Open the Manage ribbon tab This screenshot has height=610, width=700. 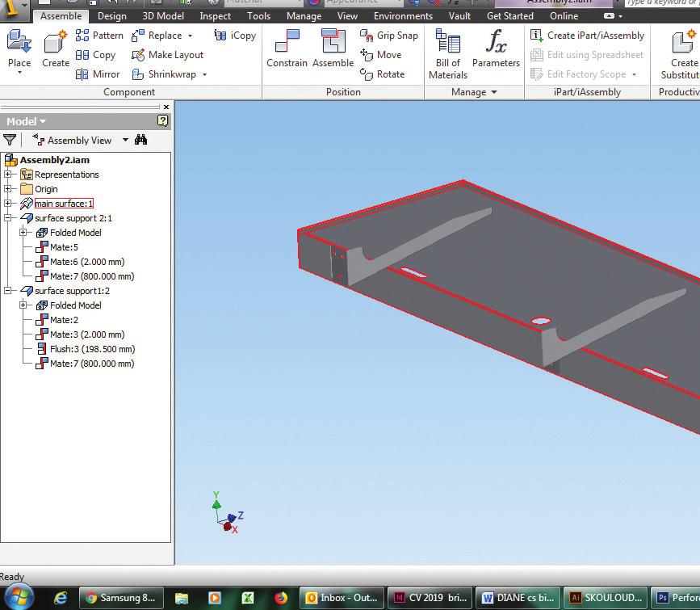304,16
